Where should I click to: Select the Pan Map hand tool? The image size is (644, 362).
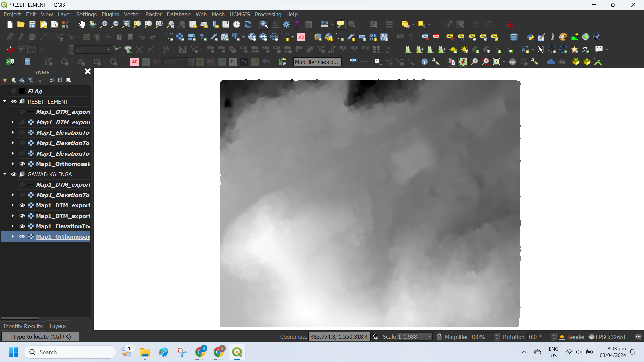coord(82,24)
